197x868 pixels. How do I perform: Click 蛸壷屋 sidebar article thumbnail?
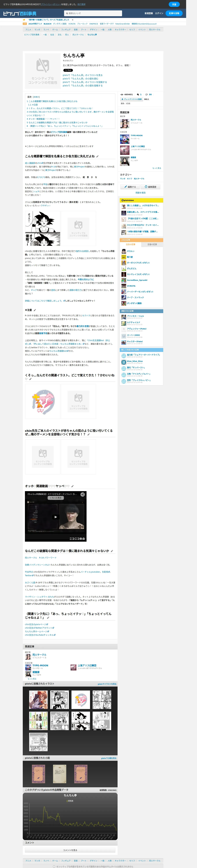(x=125, y=161)
